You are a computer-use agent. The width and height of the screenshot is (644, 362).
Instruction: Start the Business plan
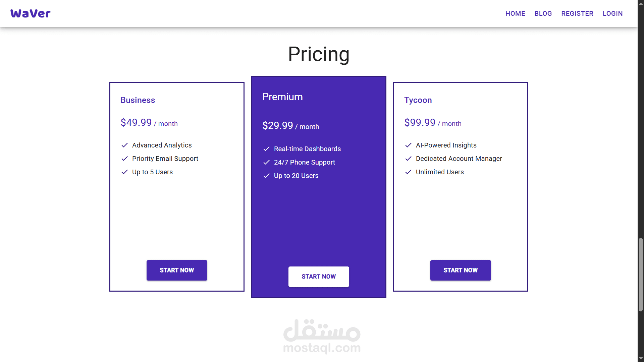[x=177, y=270]
